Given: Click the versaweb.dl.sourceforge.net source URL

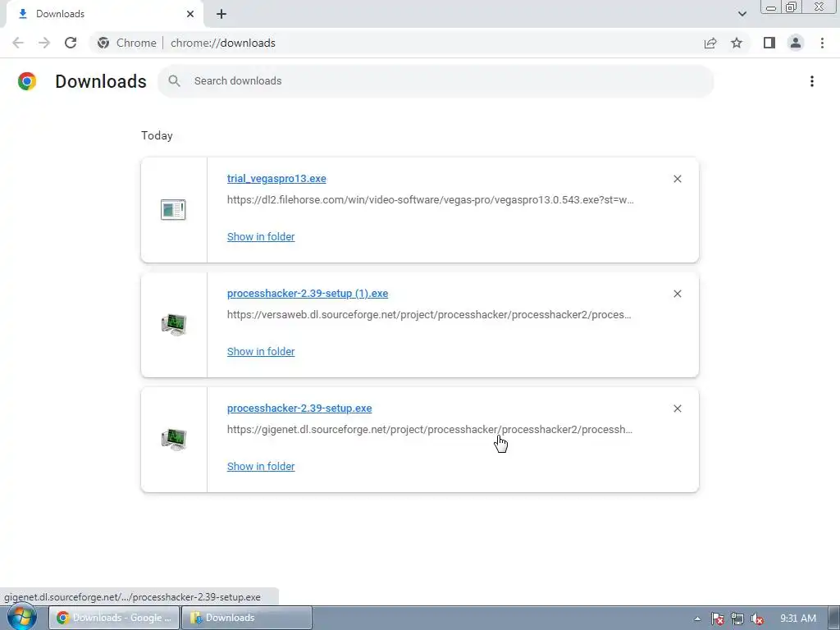Looking at the screenshot, I should (x=429, y=314).
